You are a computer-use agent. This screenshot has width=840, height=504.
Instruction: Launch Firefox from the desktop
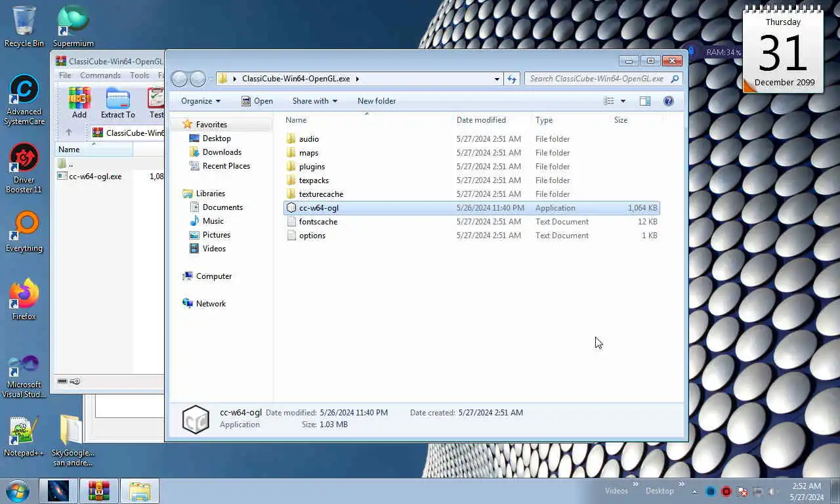point(24,300)
